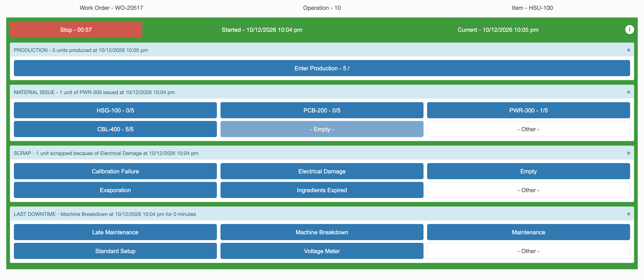The image size is (644, 280).
Task: Click the faded - Empty - material button
Action: [322, 129]
